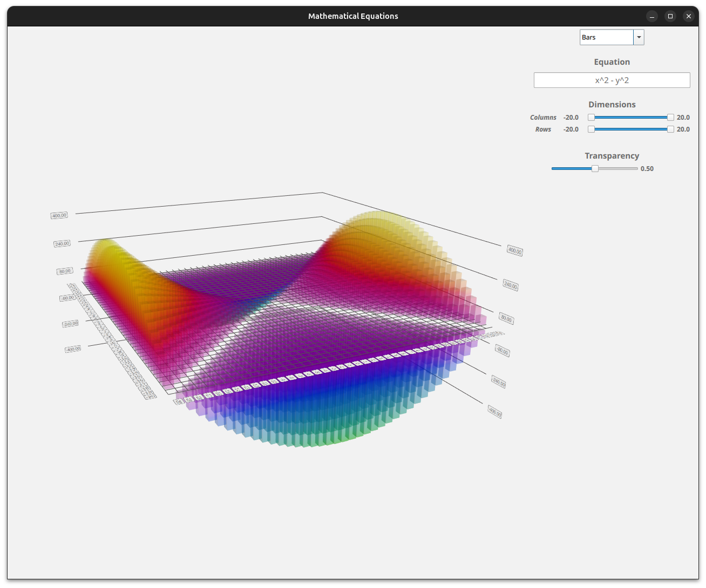706x588 pixels.
Task: Click the left axis label -400.00 at bottom
Action: coord(73,349)
